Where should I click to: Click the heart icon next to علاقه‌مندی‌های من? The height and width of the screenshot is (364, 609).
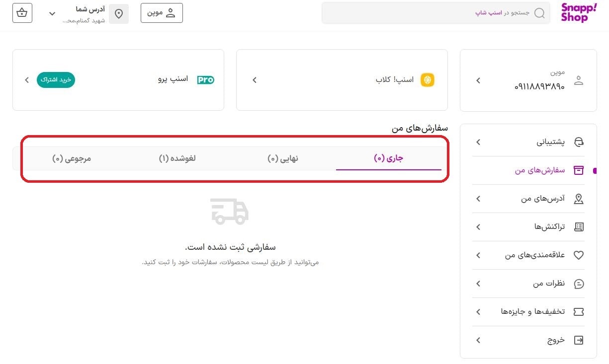(578, 255)
